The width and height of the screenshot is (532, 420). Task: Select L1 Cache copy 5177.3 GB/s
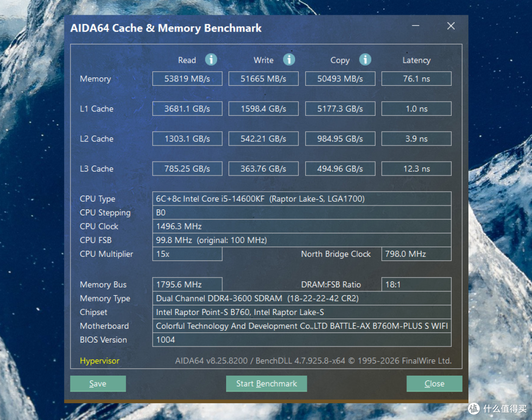340,108
